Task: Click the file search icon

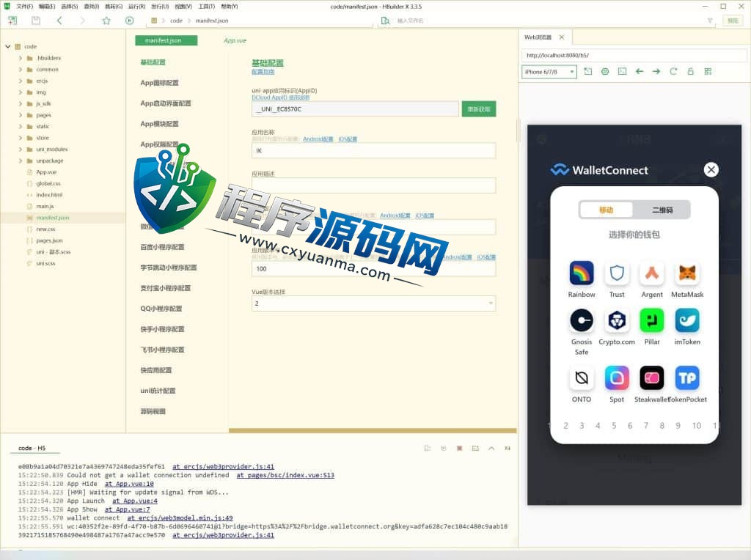Action: pos(385,20)
